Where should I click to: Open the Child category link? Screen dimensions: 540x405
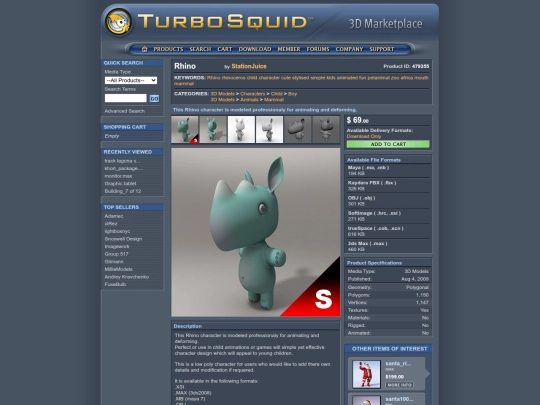pos(277,94)
